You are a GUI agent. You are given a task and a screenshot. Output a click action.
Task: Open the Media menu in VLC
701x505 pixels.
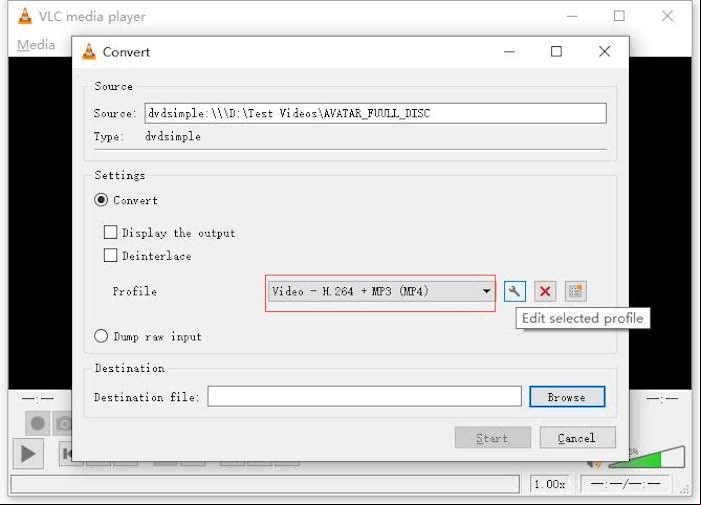[x=36, y=45]
